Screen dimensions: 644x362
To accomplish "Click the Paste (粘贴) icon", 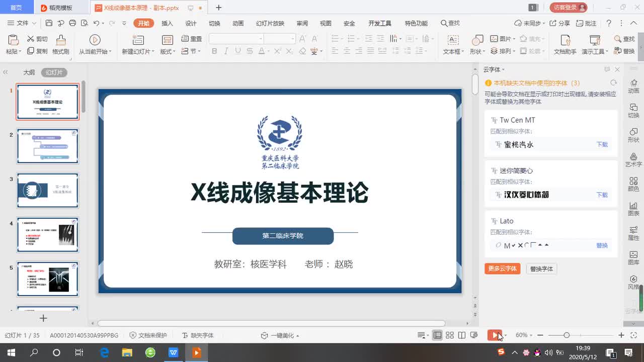I will point(14,41).
